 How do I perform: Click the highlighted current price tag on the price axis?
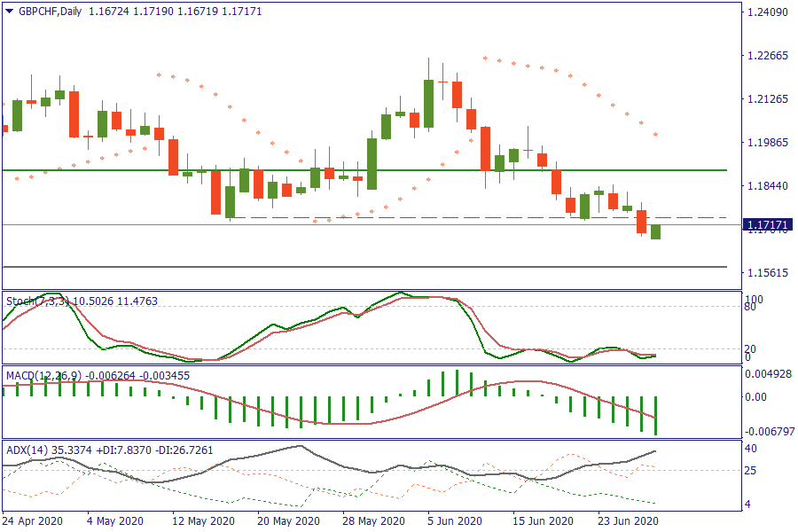768,224
